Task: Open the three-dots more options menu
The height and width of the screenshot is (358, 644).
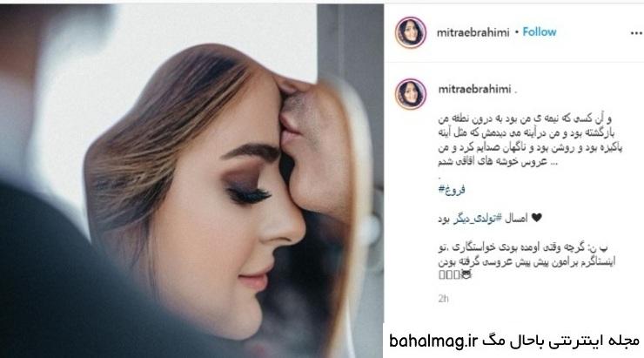Action: click(x=636, y=33)
